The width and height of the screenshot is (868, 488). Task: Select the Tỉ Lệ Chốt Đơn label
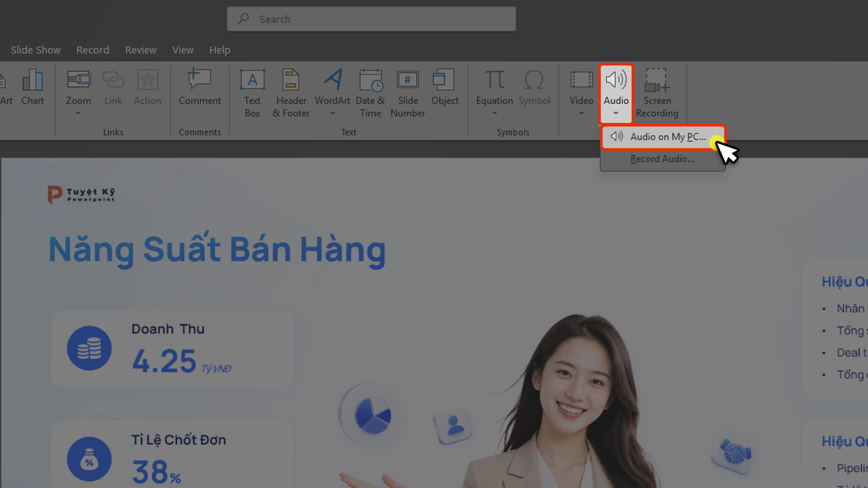click(x=179, y=440)
